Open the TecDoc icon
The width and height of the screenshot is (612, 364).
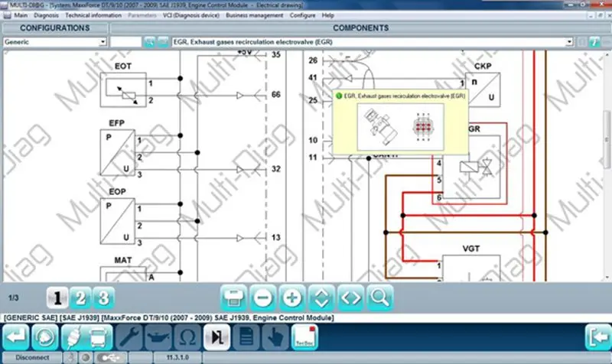pyautogui.click(x=304, y=337)
